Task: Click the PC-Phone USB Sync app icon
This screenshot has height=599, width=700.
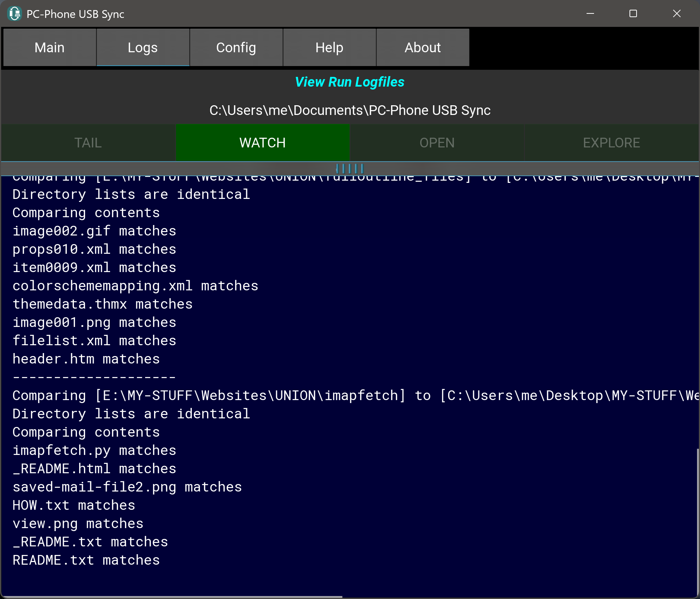Action: 15,14
